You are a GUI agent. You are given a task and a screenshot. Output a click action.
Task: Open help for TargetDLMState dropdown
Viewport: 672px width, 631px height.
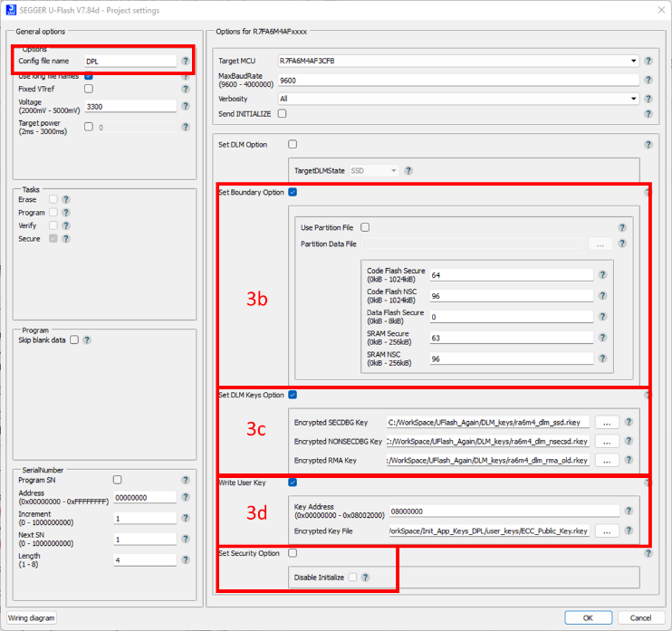point(408,170)
